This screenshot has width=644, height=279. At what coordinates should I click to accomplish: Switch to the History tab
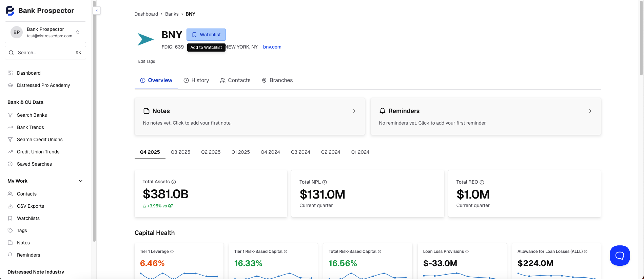[196, 80]
